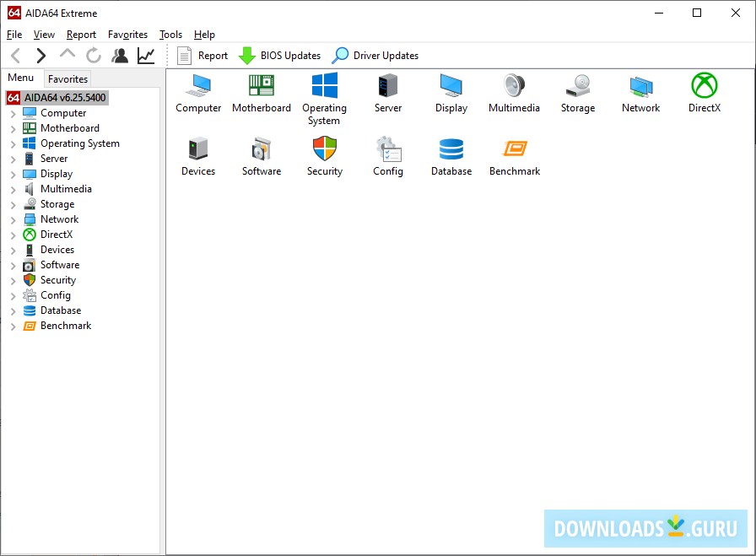Expand the Storage tree node
The width and height of the screenshot is (756, 556).
(x=13, y=205)
